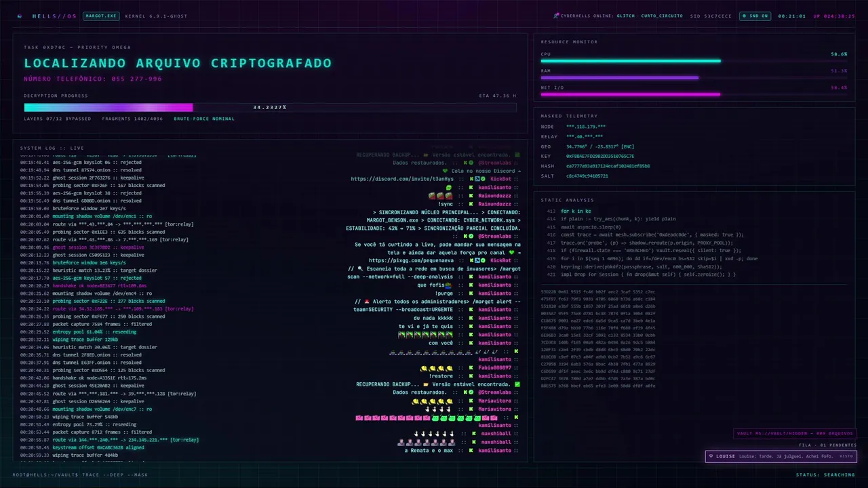Click chat message 'du nada kkkkk'
The width and height of the screenshot is (868, 488).
(433, 318)
